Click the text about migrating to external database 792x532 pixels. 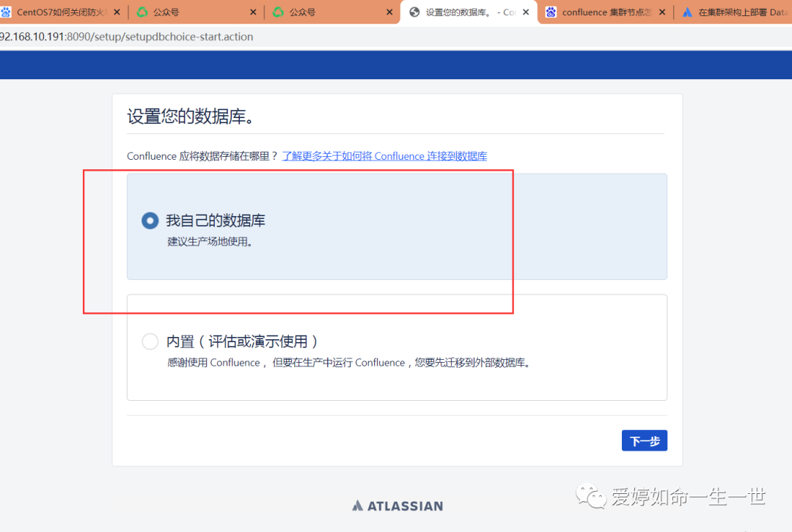[348, 363]
